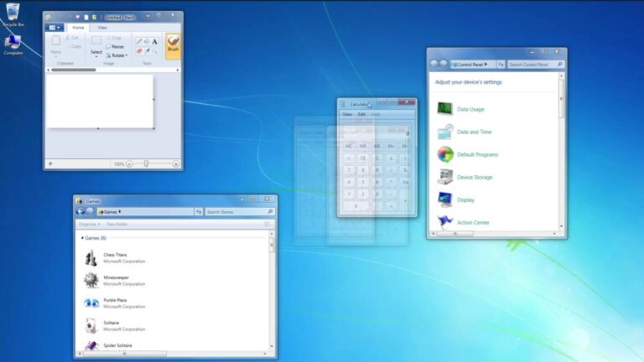Click the zoom in plus button in Paint
Screen dimensions: 644x362
pyautogui.click(x=176, y=163)
